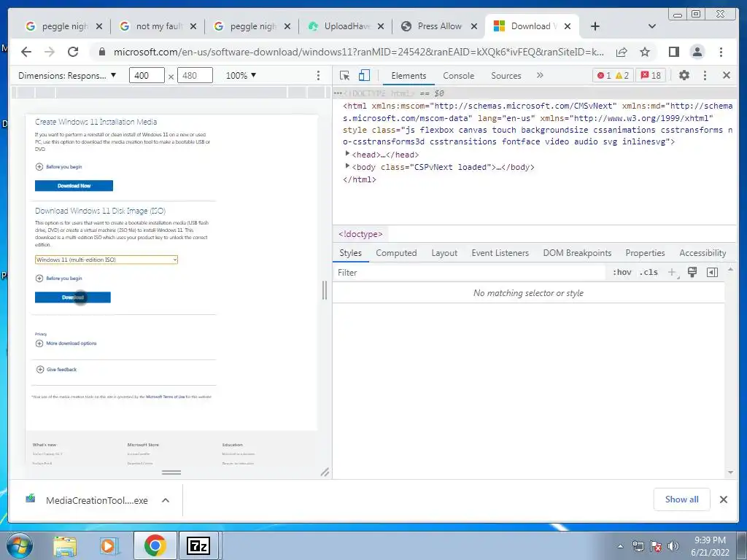The height and width of the screenshot is (560, 747).
Task: Open the Layout tab
Action: (444, 253)
